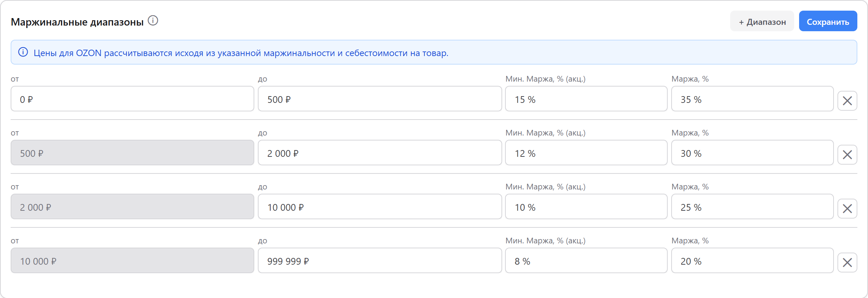Click the first row "от" field showing 0 ₽
Image resolution: width=868 pixels, height=298 pixels.
click(x=132, y=99)
